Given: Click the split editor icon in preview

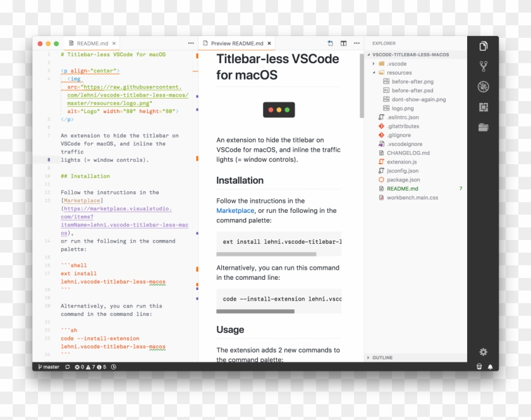Looking at the screenshot, I should coord(343,43).
